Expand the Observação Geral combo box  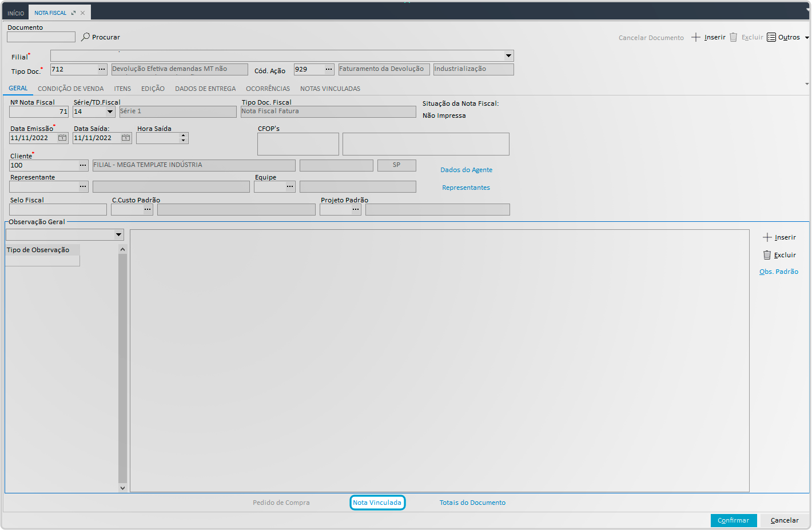[x=118, y=234]
